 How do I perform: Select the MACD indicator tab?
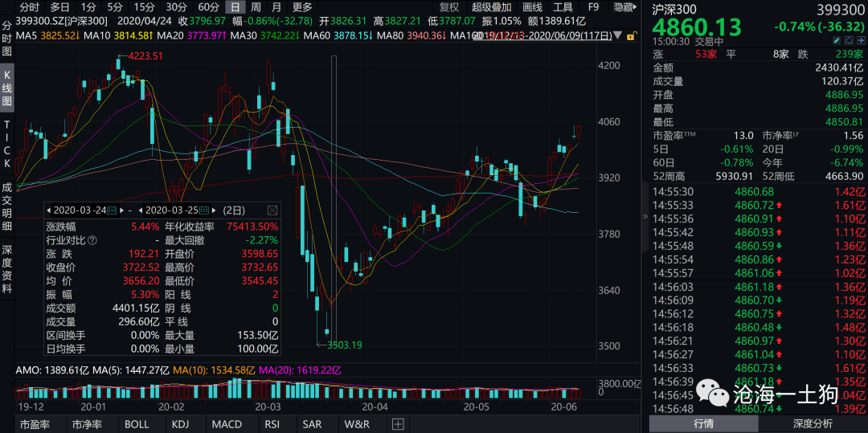pos(227,425)
